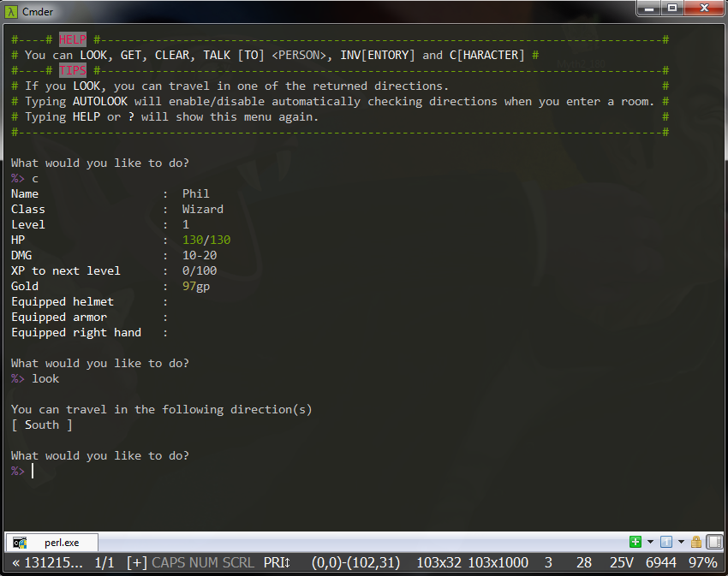The width and height of the screenshot is (728, 576).
Task: Click the SCRL indicator in status bar
Action: pyautogui.click(x=238, y=562)
